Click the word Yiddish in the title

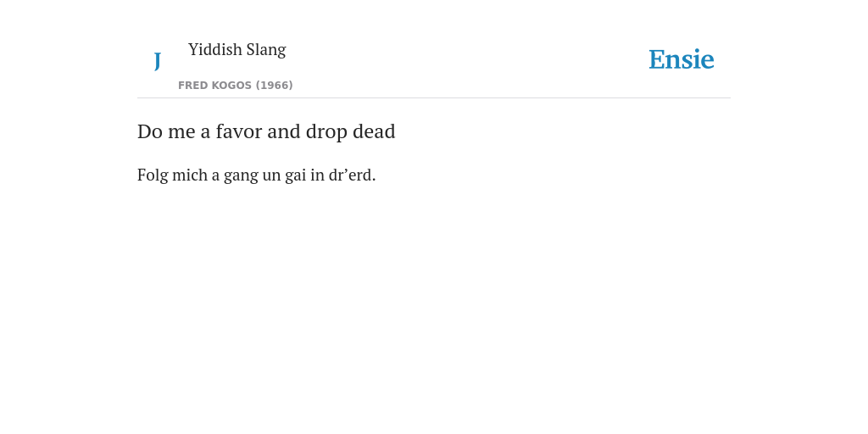point(215,50)
